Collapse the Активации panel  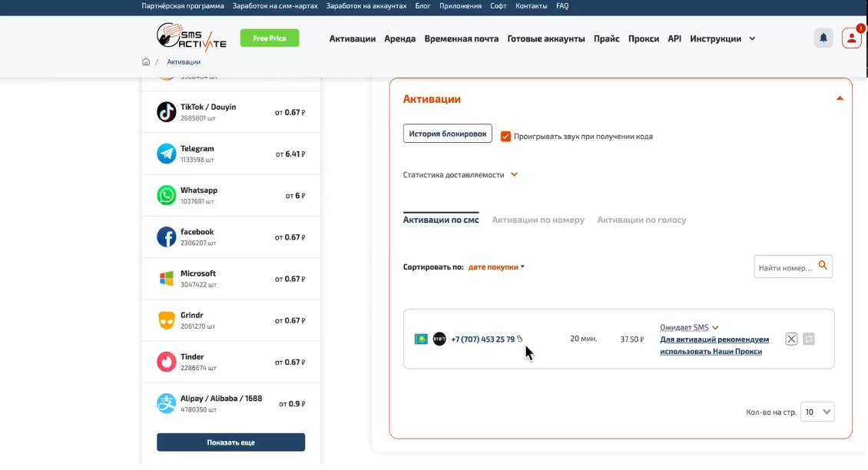[x=840, y=98]
